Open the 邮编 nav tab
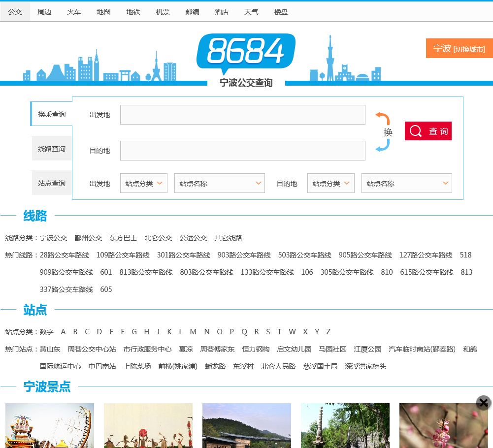Image resolution: width=493 pixels, height=448 pixels. tap(192, 12)
